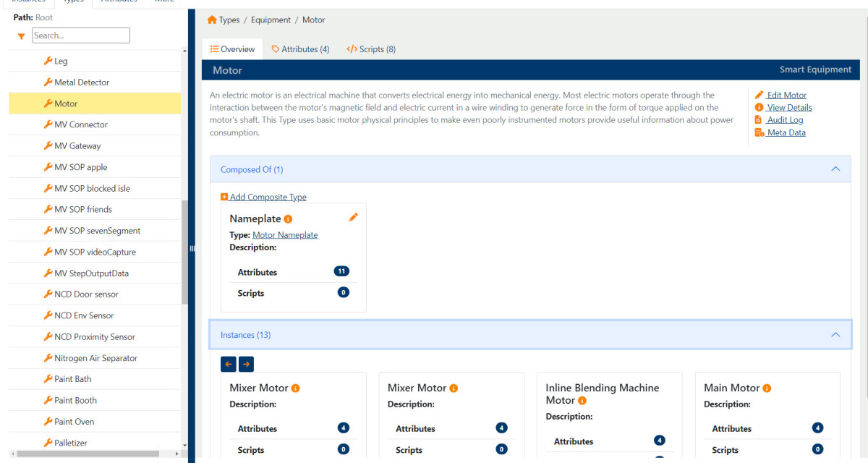
Task: Click the Search input field
Action: [x=80, y=35]
